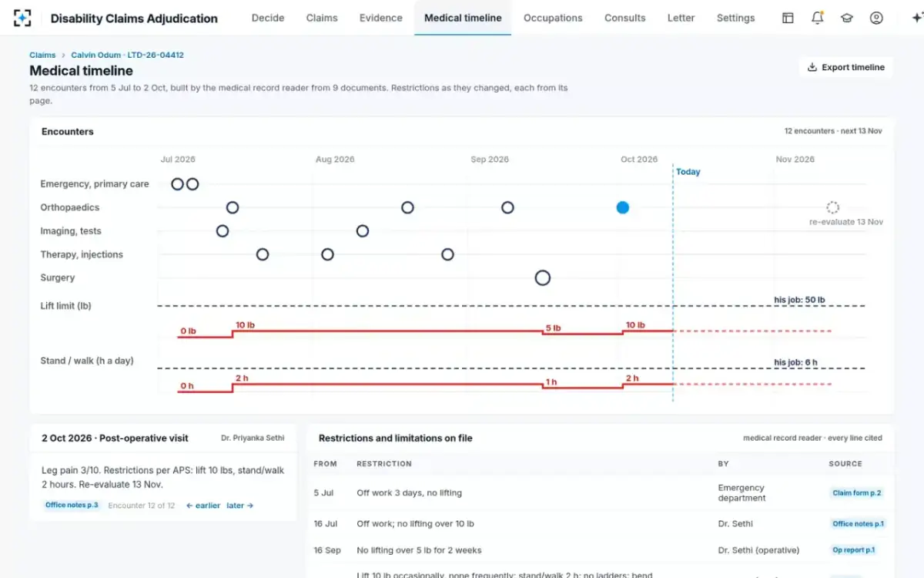Select the July Orthopaedics encounter marker
This screenshot has height=578, width=924.
233,207
